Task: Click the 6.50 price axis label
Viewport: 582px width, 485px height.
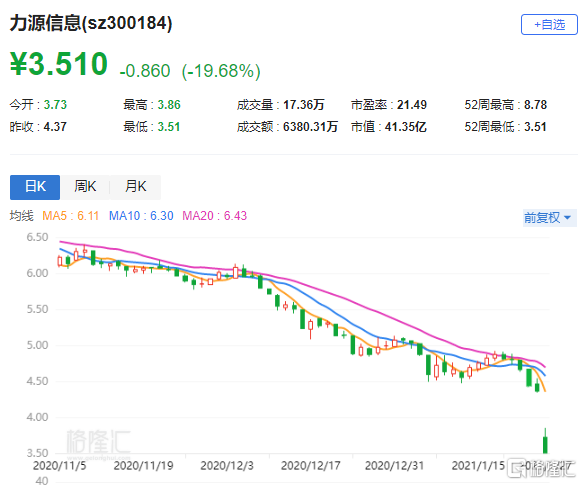Action: coord(37,237)
